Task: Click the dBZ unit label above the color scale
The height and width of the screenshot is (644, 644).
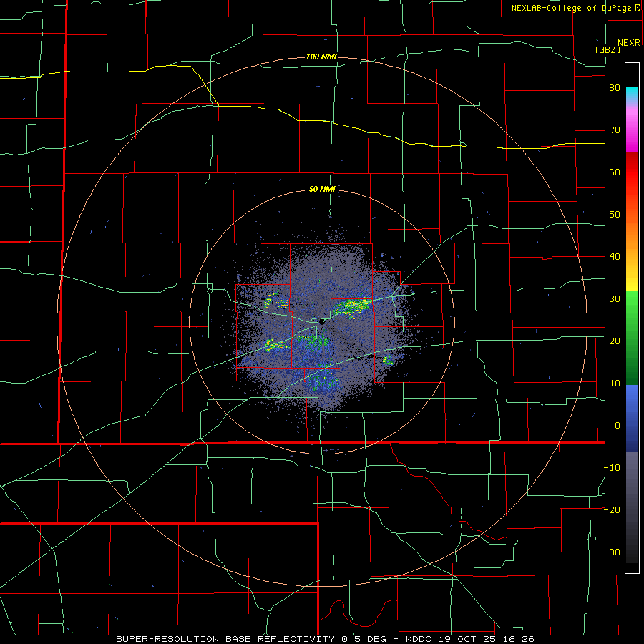Action: pyautogui.click(x=608, y=49)
